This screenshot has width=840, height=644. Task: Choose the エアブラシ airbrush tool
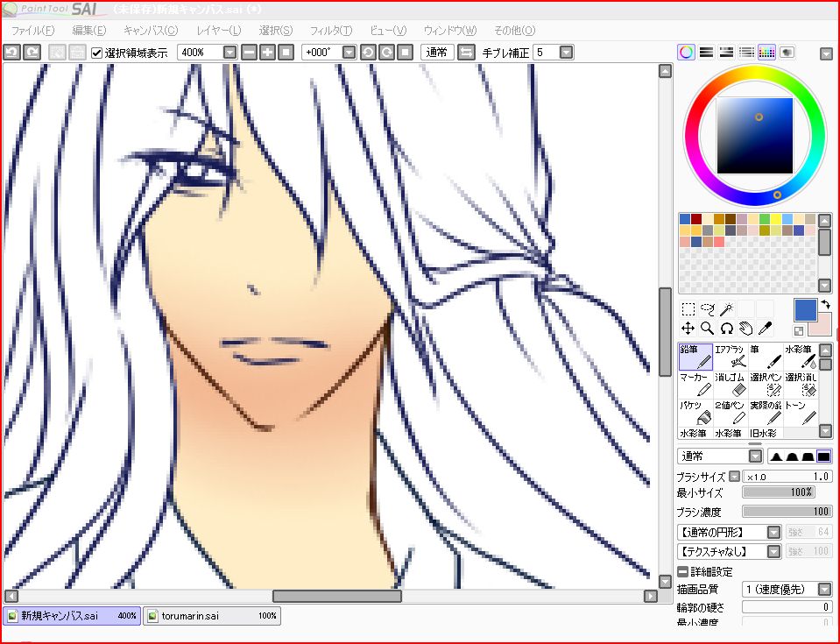click(731, 357)
